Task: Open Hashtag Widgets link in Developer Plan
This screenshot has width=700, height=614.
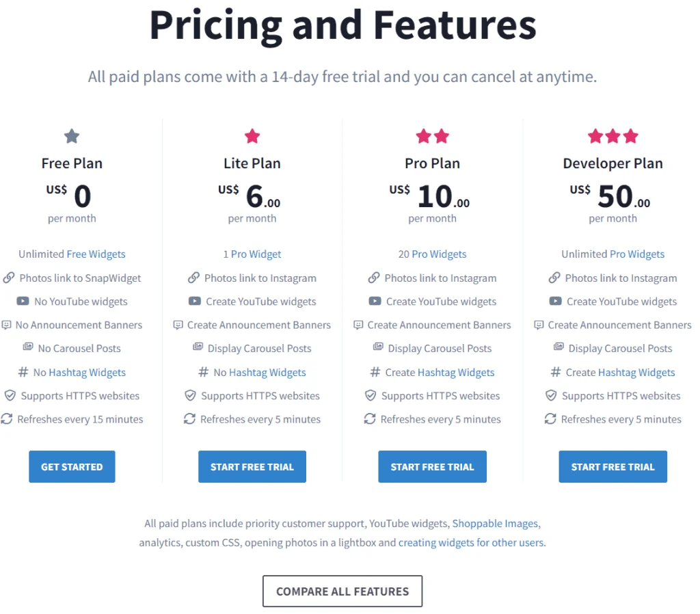Action: coord(636,373)
